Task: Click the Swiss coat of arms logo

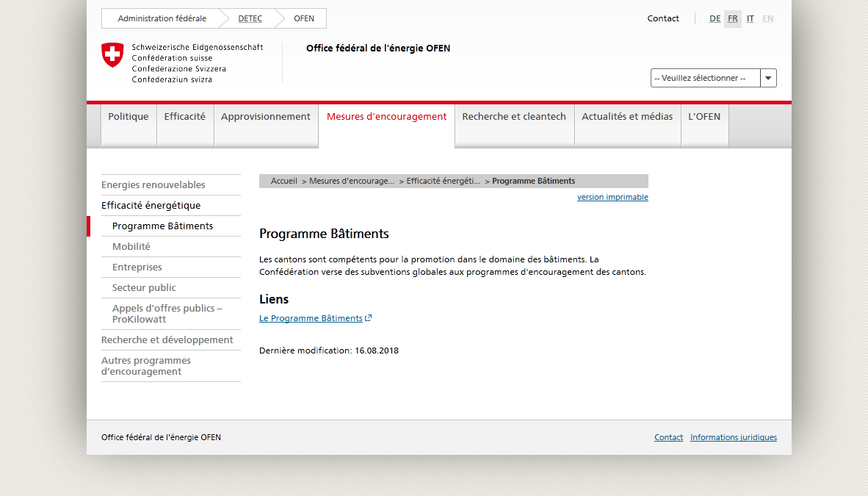Action: point(112,55)
